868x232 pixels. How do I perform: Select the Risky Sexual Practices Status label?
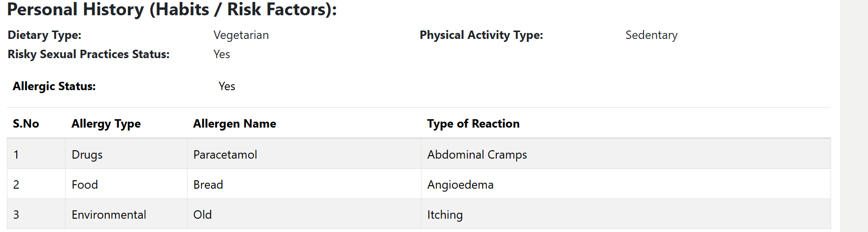(x=89, y=55)
